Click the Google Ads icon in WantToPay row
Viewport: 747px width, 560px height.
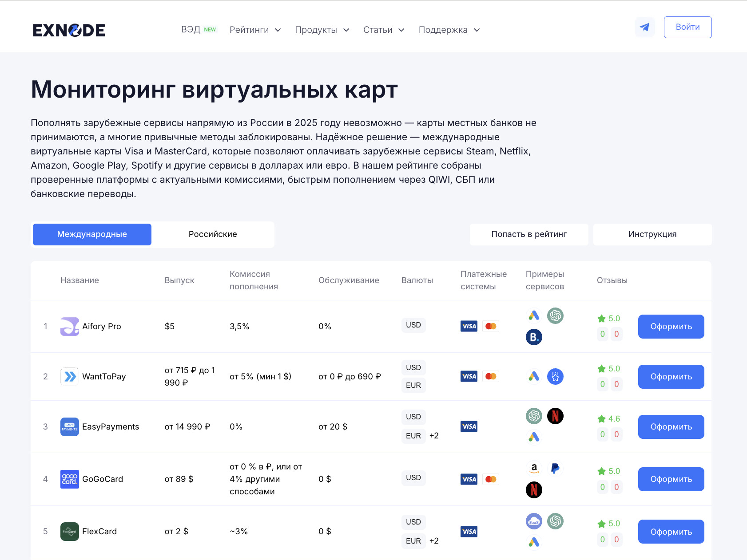click(534, 377)
